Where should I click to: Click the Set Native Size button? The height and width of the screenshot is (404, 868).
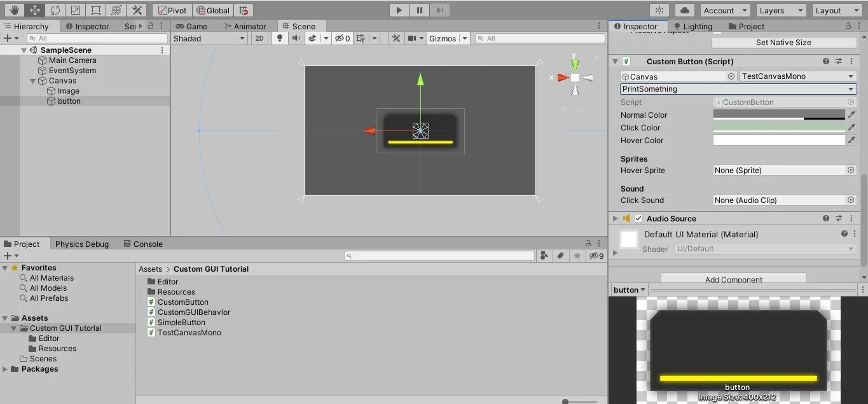pos(783,43)
